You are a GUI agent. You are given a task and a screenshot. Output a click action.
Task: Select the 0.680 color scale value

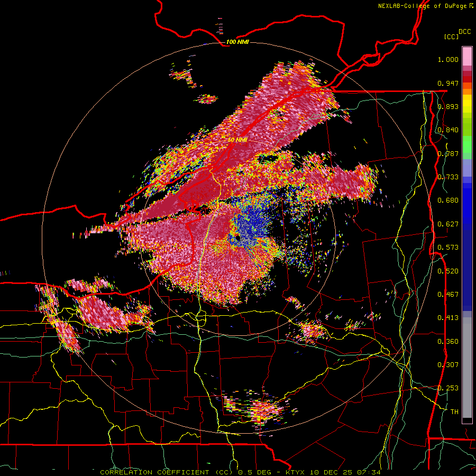[x=448, y=200]
